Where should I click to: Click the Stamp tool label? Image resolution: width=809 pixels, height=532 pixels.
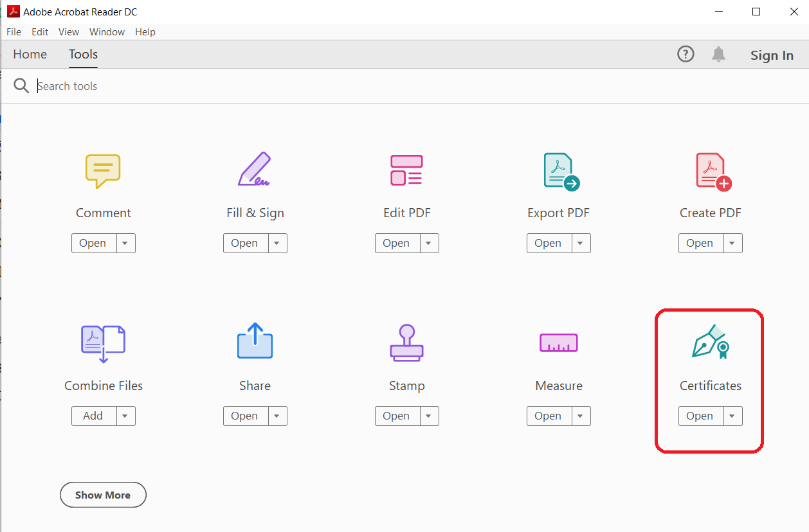(x=406, y=386)
